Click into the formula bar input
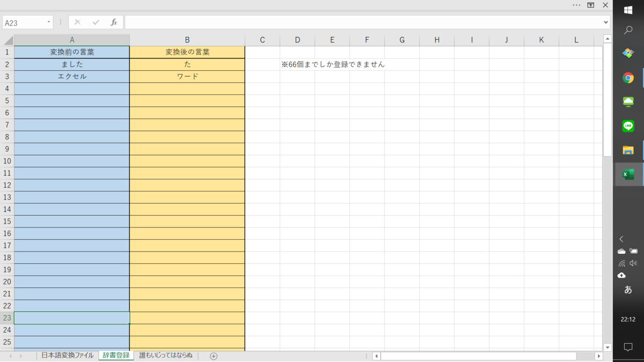 pos(364,23)
